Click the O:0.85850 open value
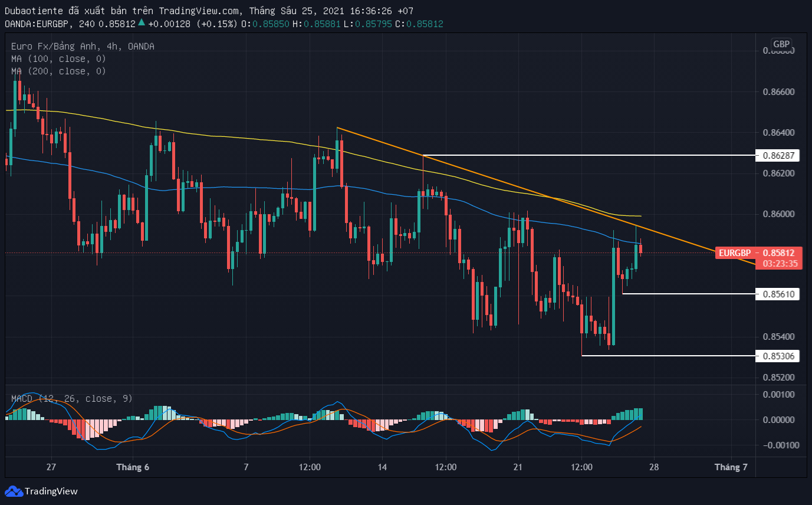Screen dimensions: 812x505 click(265, 24)
